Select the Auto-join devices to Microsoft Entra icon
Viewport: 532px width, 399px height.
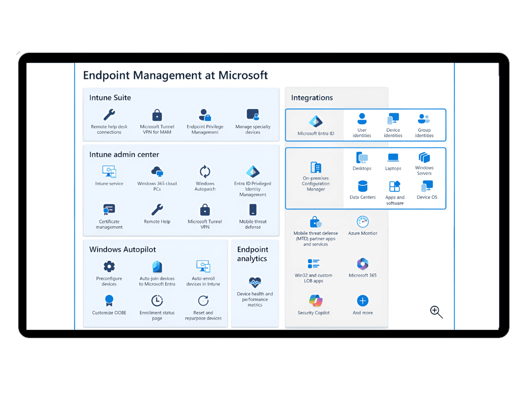pyautogui.click(x=157, y=267)
